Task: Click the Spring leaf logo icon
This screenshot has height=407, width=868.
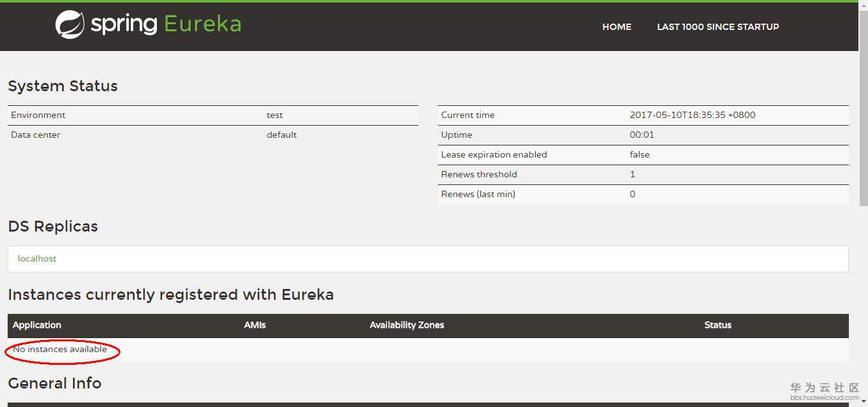Action: tap(70, 25)
